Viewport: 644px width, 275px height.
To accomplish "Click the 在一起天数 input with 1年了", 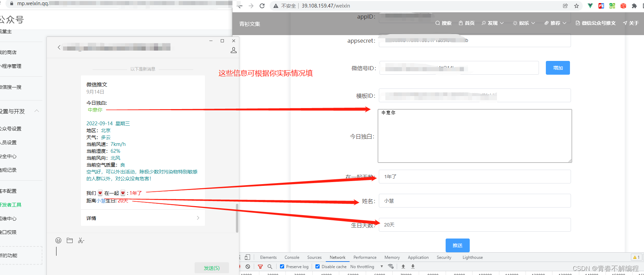I will [475, 177].
